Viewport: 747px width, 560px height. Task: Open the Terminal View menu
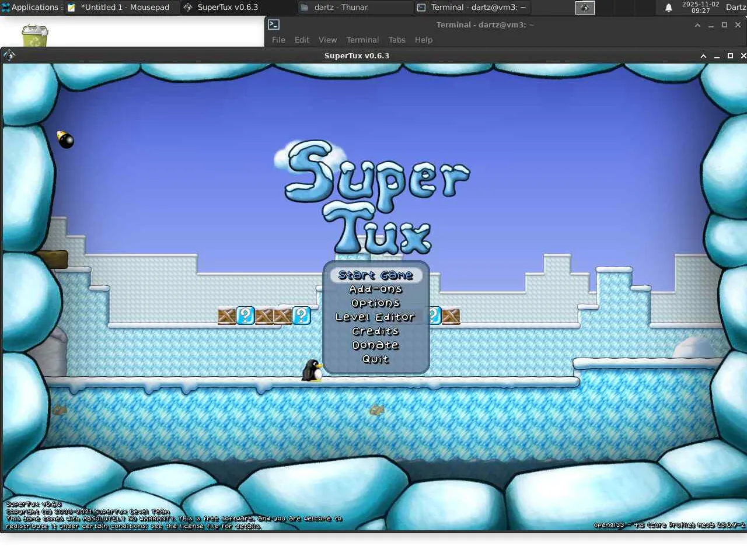327,40
